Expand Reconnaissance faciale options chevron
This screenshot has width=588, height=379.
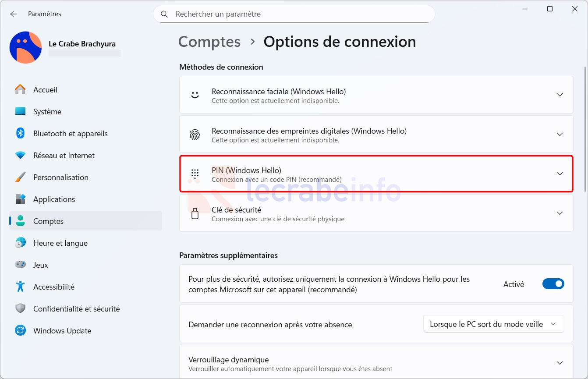560,95
